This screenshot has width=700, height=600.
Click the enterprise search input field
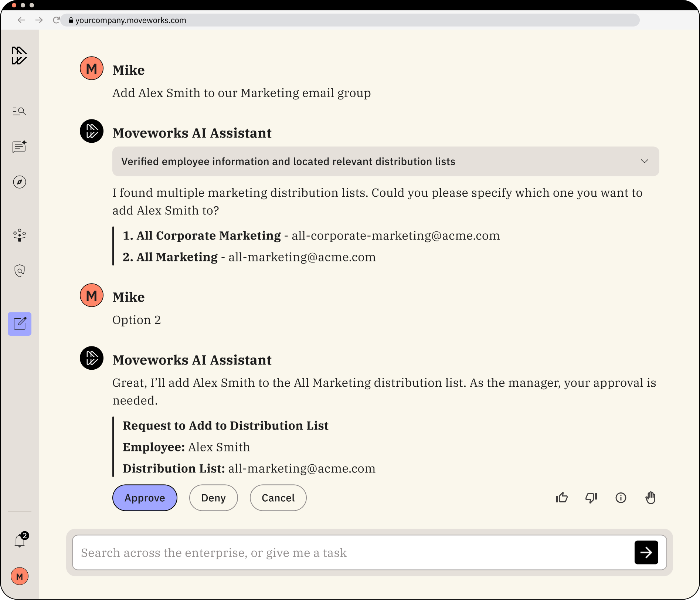[x=351, y=553]
